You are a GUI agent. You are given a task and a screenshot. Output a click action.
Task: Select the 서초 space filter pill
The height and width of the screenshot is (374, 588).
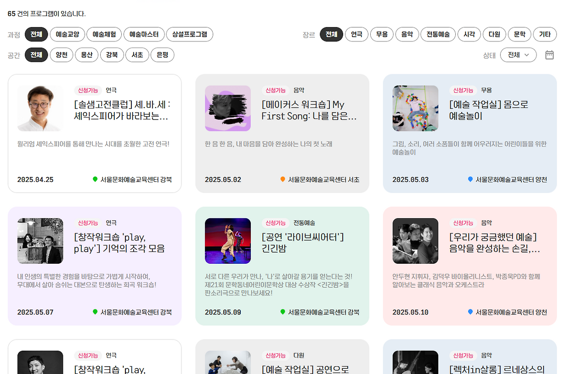click(x=137, y=55)
